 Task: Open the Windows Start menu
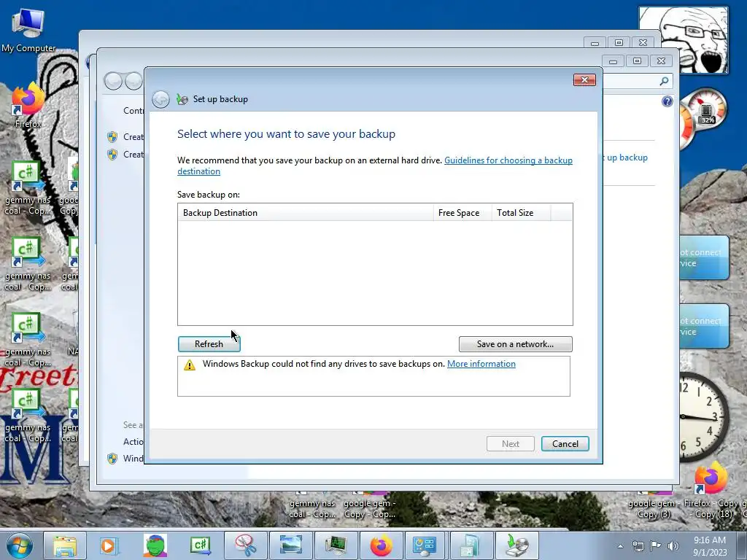[x=20, y=545]
